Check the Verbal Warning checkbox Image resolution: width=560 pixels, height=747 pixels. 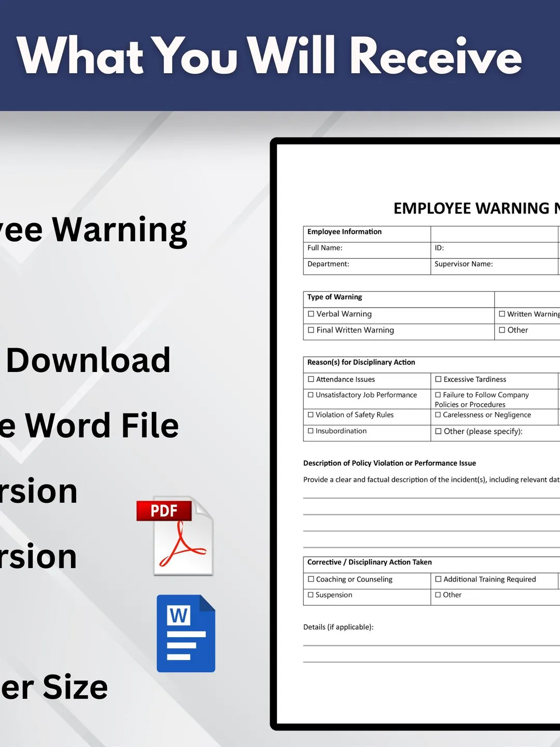311,314
